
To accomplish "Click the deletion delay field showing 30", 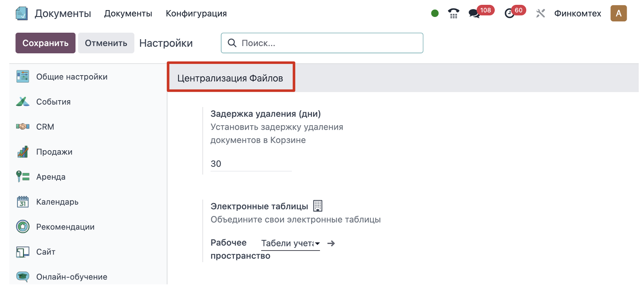I will pyautogui.click(x=250, y=164).
